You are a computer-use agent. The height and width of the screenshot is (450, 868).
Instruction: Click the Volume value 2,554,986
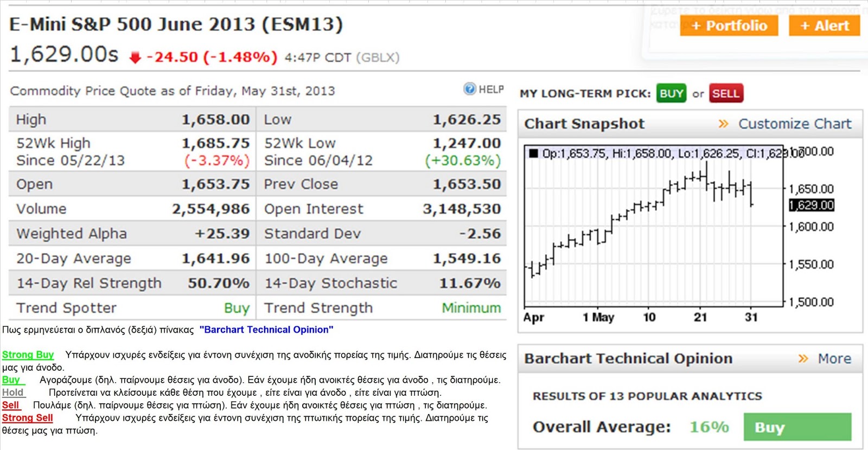coord(211,209)
